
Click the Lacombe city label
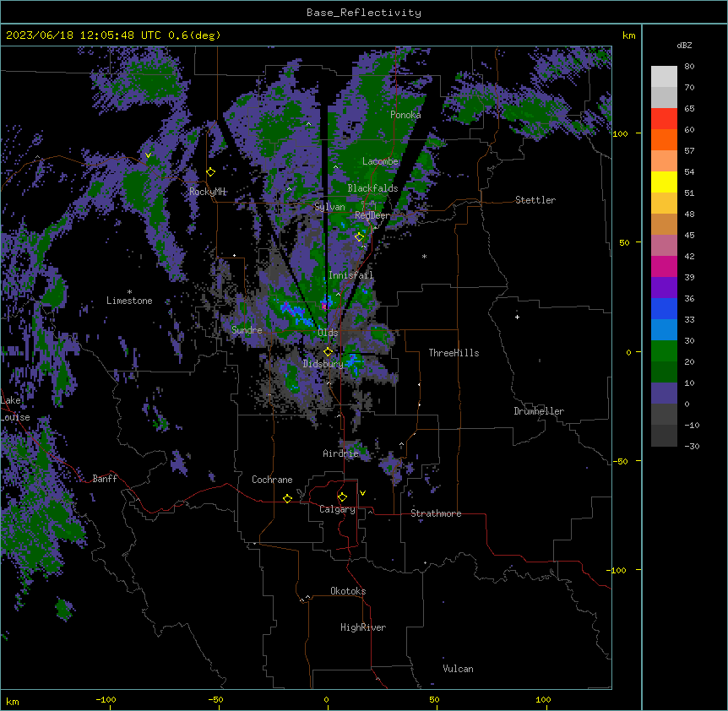[x=380, y=161]
